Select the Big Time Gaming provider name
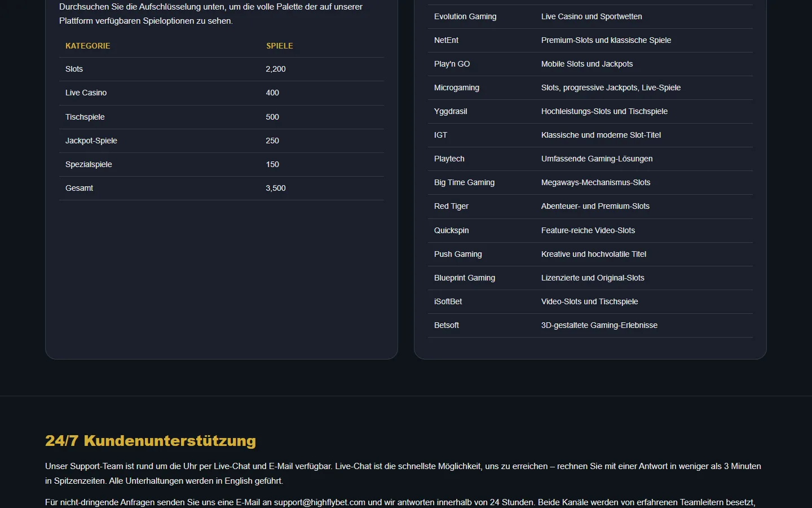The image size is (812, 508). pyautogui.click(x=464, y=182)
